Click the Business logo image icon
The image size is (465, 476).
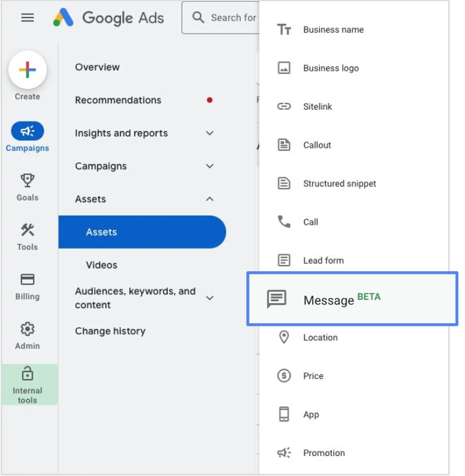click(x=284, y=68)
